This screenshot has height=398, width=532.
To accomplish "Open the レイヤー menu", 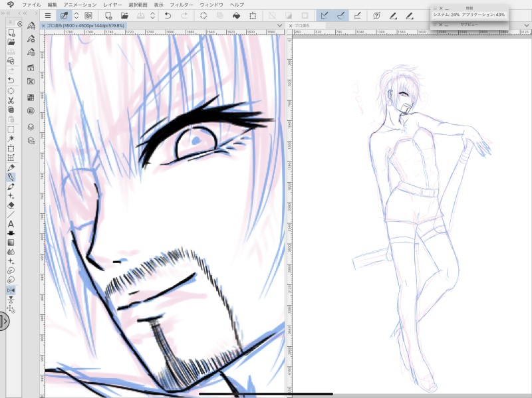I will click(x=112, y=5).
